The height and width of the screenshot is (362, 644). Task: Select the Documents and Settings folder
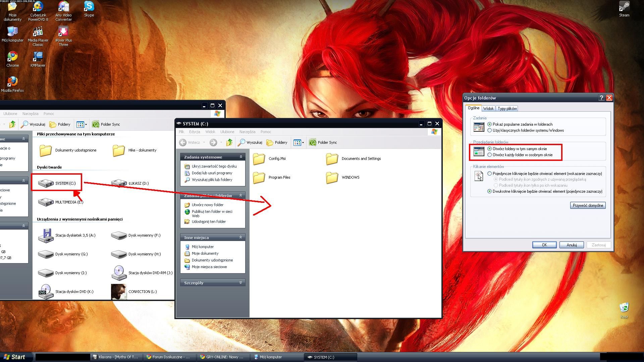tap(353, 159)
